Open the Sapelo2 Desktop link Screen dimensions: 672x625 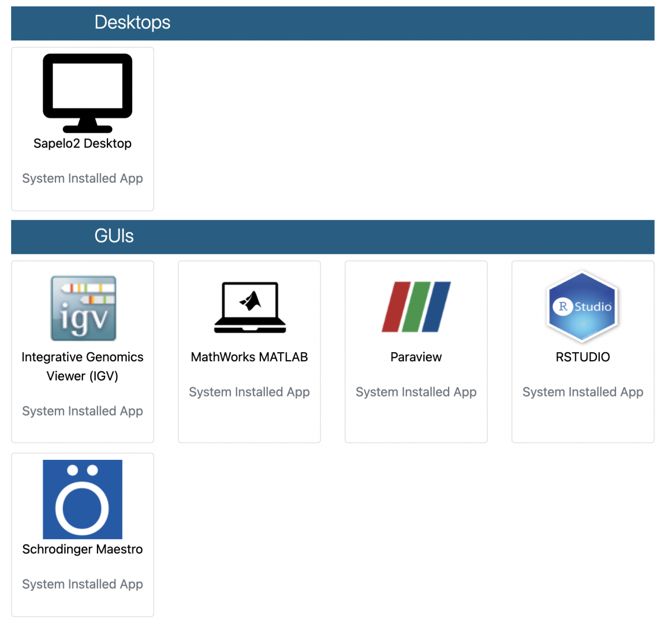[82, 143]
